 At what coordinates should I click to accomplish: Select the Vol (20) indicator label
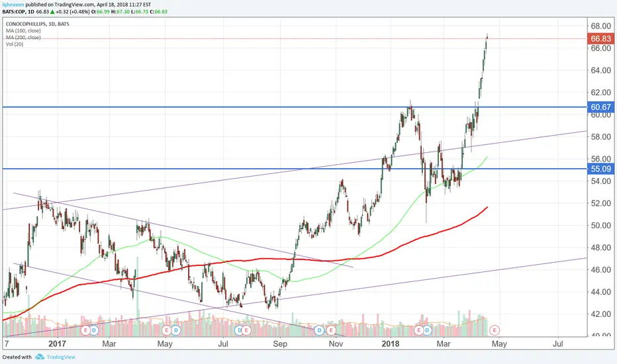click(15, 44)
